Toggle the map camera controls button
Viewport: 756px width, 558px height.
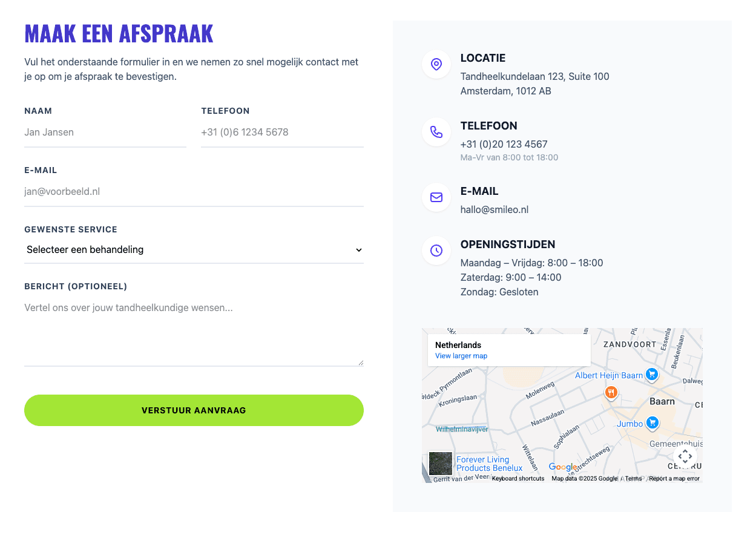(x=685, y=456)
